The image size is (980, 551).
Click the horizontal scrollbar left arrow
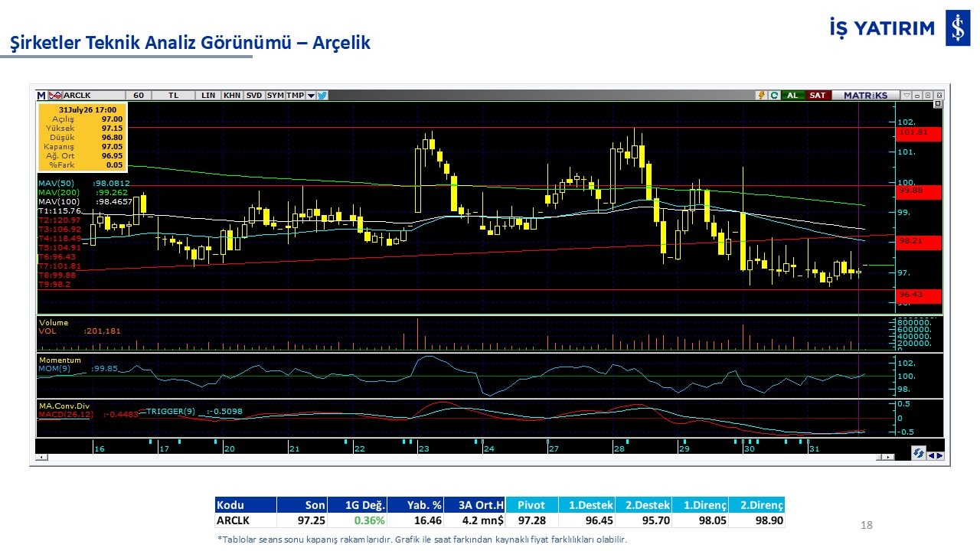coord(40,457)
